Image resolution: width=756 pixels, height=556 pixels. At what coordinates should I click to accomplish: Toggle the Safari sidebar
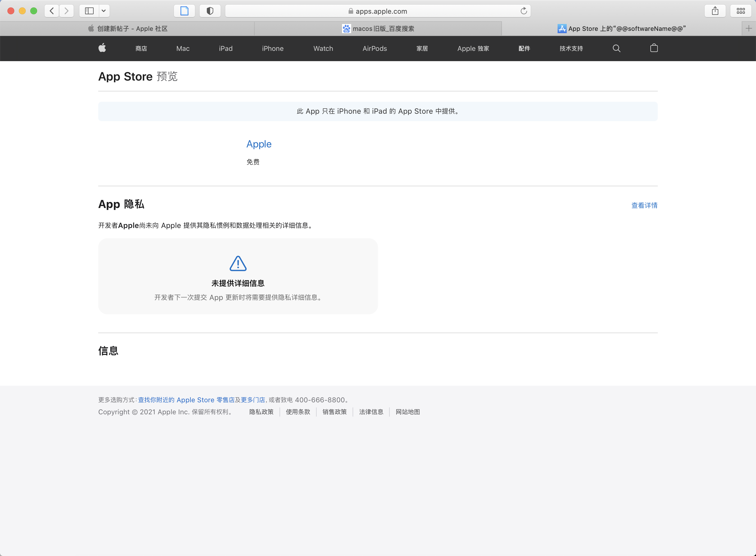tap(89, 11)
